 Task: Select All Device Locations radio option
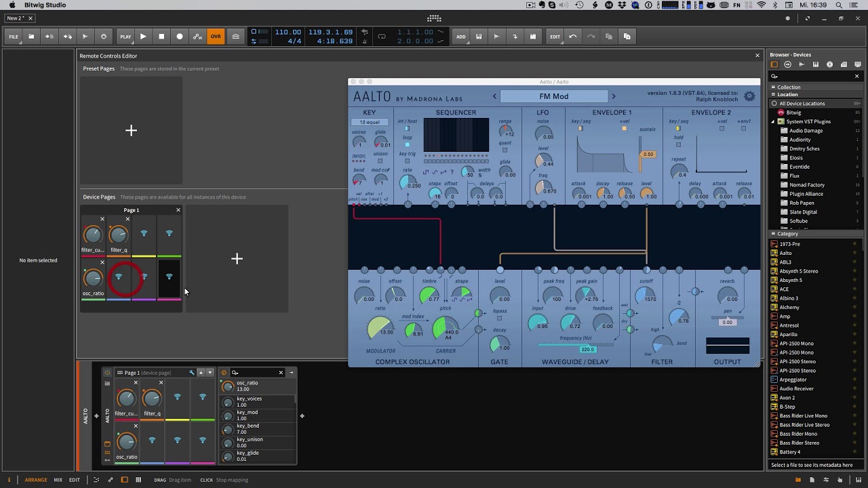tap(774, 104)
